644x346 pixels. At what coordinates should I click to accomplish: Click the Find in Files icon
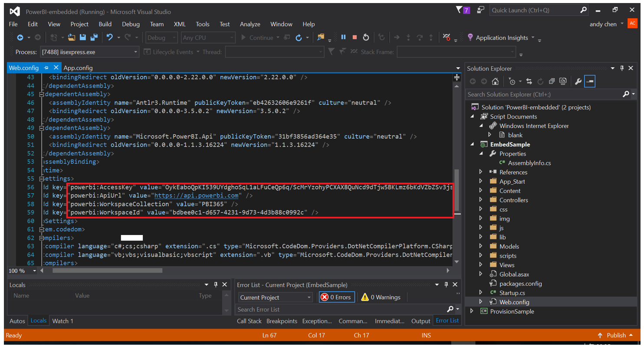click(321, 38)
